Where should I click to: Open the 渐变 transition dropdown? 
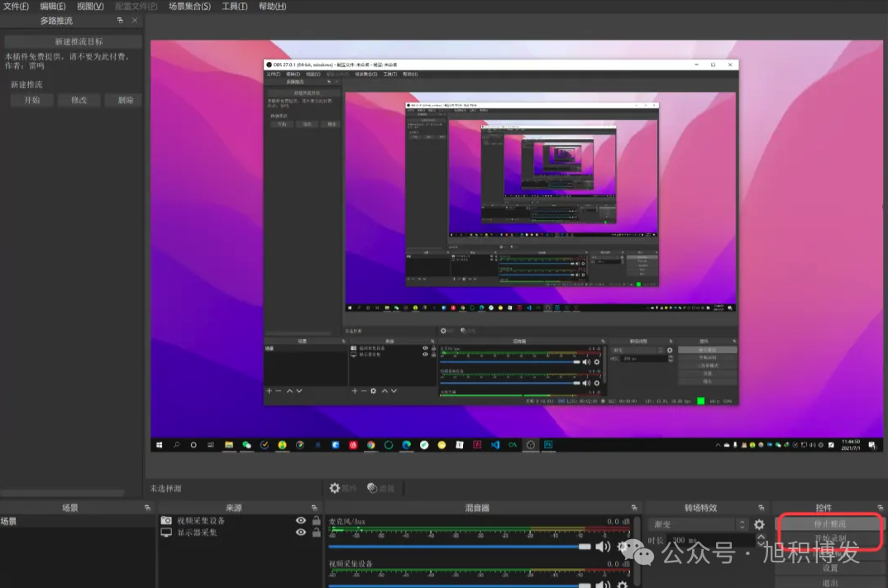click(x=699, y=524)
